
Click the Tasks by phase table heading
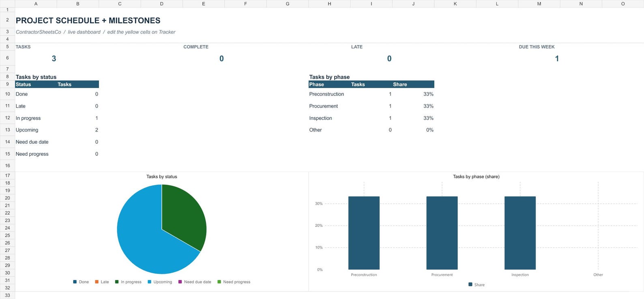coord(329,77)
